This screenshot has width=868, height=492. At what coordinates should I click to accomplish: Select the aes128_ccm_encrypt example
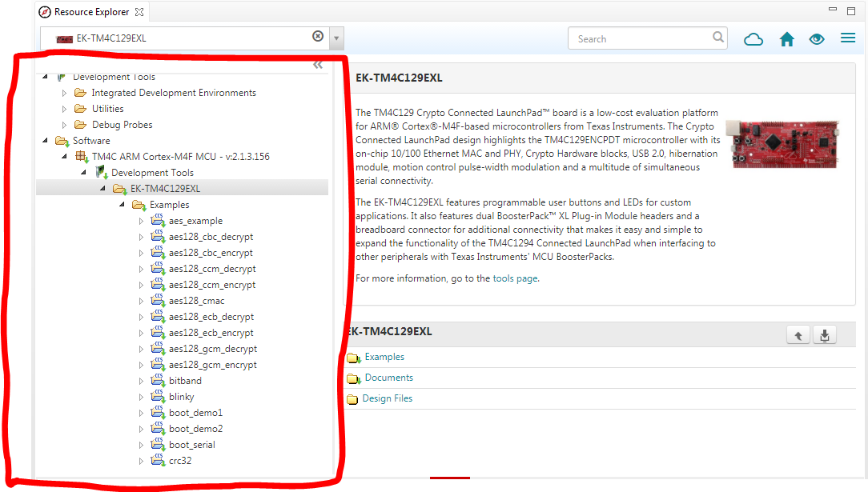[x=212, y=286]
